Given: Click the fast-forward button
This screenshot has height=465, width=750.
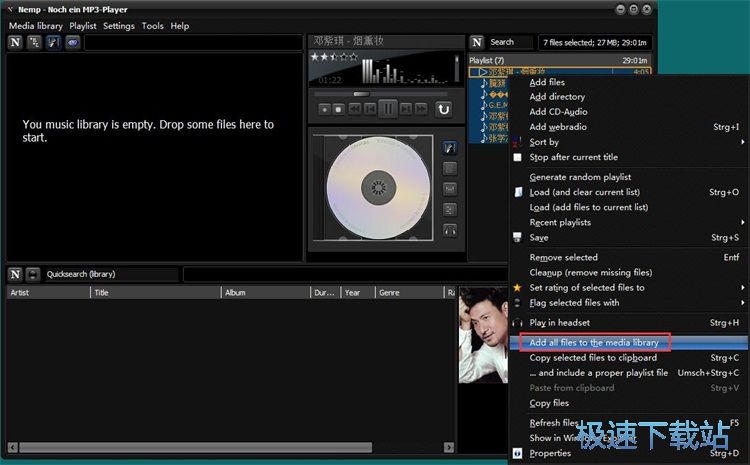Looking at the screenshot, I should click(421, 110).
